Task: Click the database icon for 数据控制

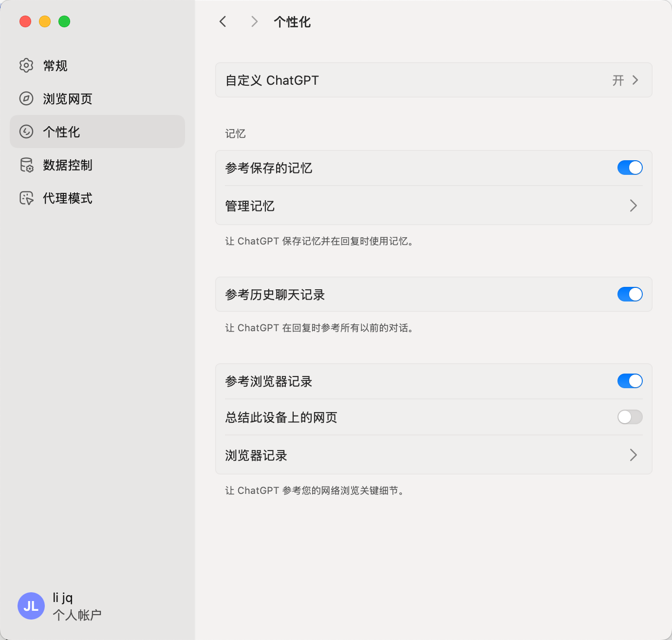Action: 26,165
